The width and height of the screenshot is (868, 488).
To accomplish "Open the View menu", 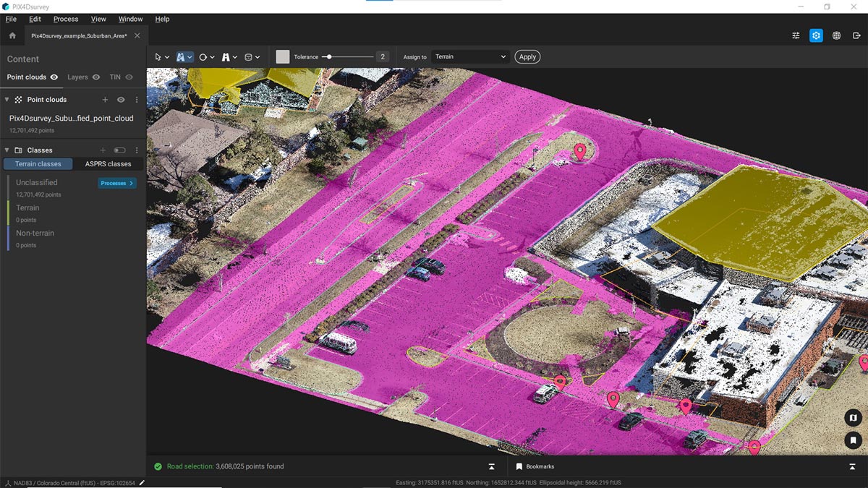I will point(98,19).
